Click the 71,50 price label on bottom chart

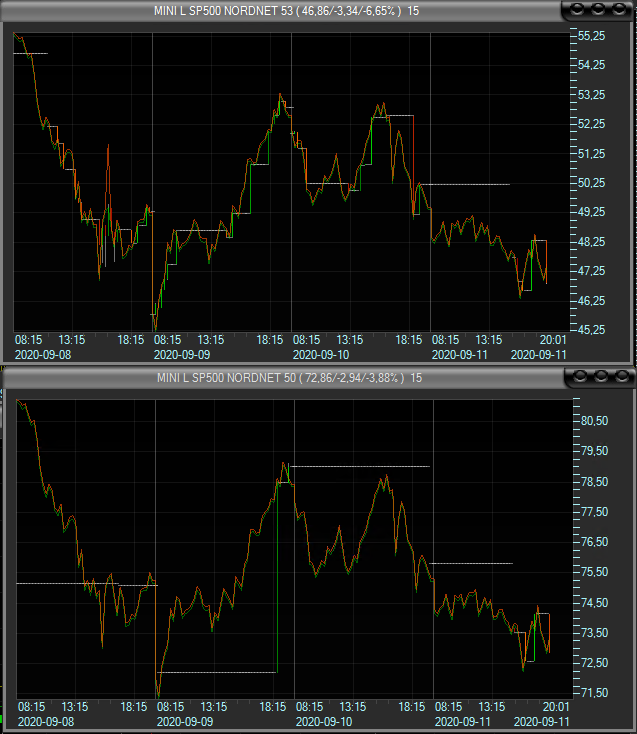click(594, 693)
